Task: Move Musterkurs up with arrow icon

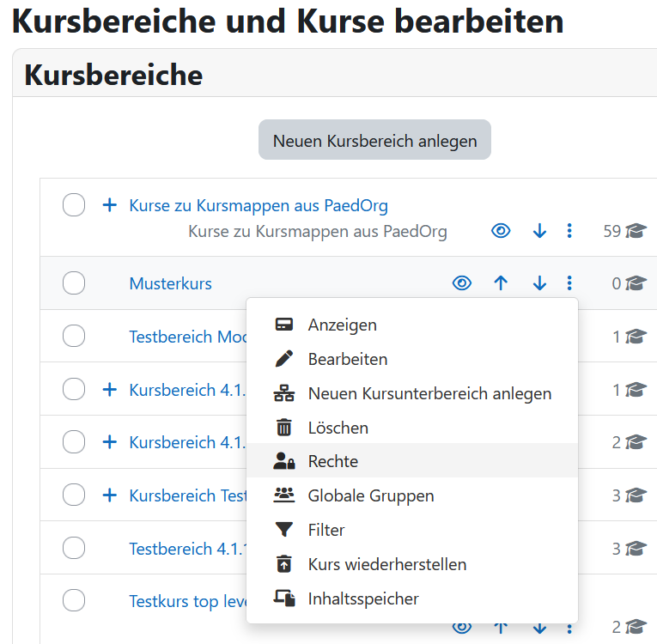Action: [501, 283]
